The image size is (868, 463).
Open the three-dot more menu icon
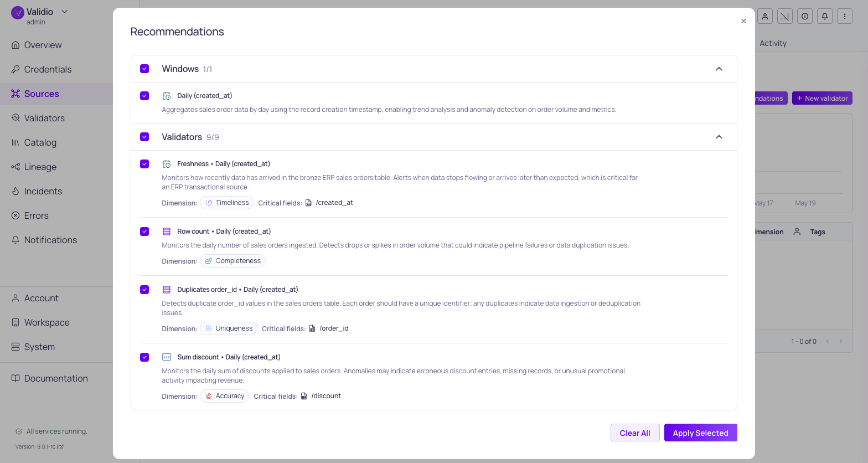845,16
